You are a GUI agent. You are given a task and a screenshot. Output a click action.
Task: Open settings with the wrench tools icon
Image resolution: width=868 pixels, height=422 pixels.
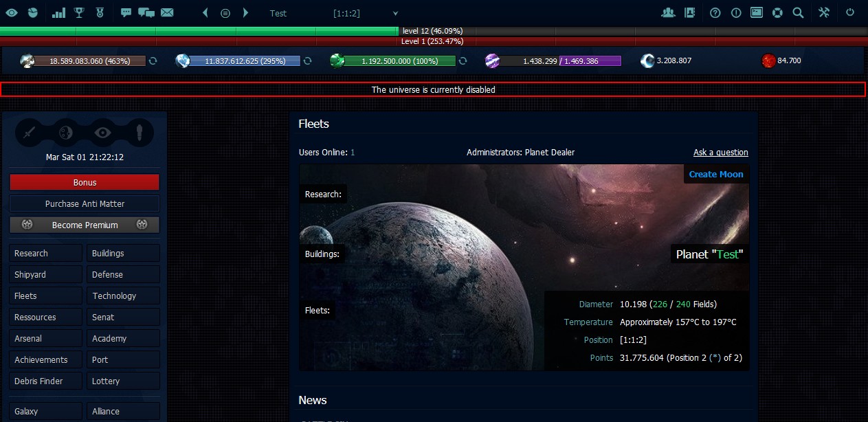pos(824,12)
